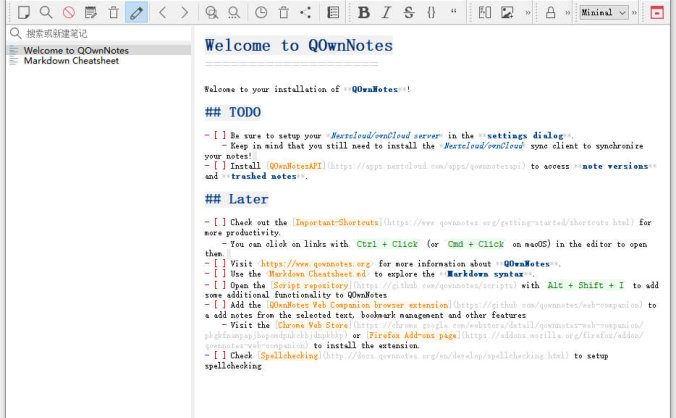Screen dimensions: 676x418
Task: Insert code block with curly braces icon
Action: [x=431, y=12]
